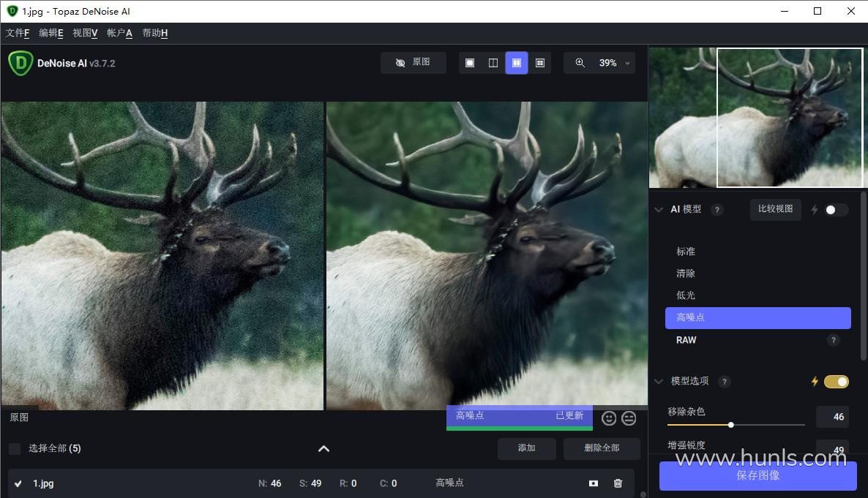Disable the 模型选项 auto toggle

click(836, 381)
